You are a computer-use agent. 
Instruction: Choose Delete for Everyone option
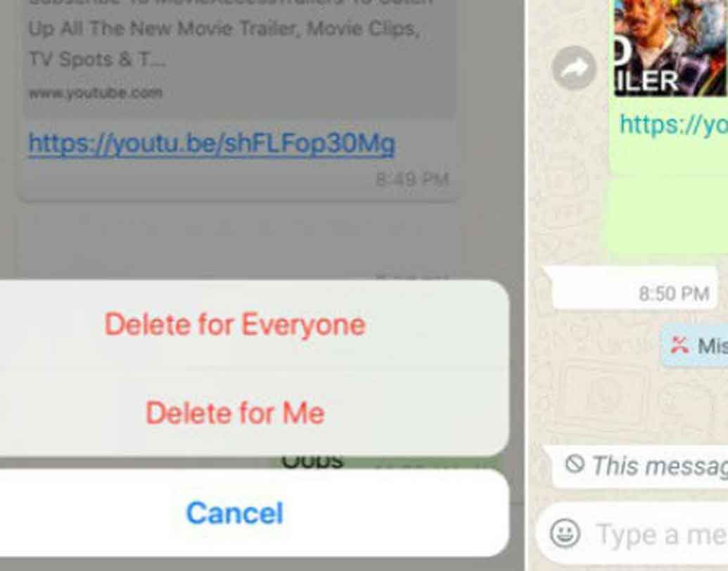235,324
